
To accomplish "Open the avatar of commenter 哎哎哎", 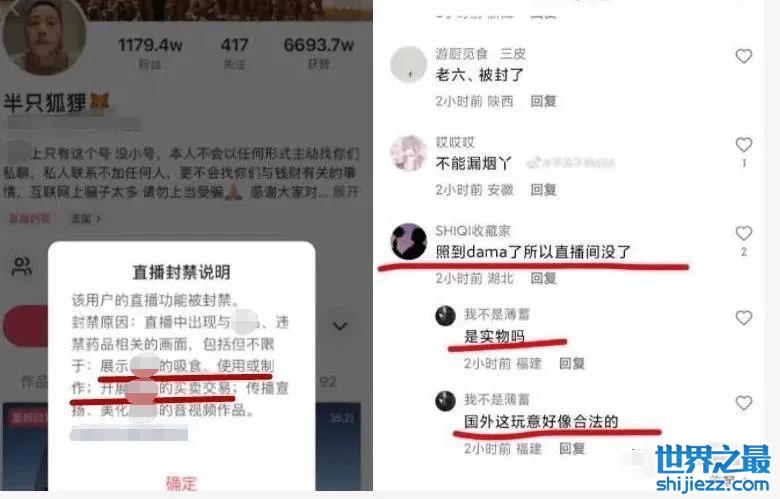I will [x=408, y=153].
